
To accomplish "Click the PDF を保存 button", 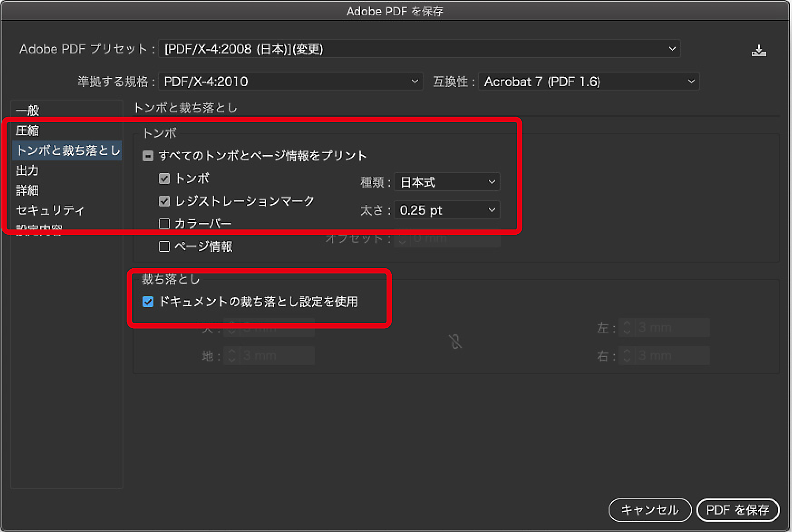I will click(x=737, y=510).
